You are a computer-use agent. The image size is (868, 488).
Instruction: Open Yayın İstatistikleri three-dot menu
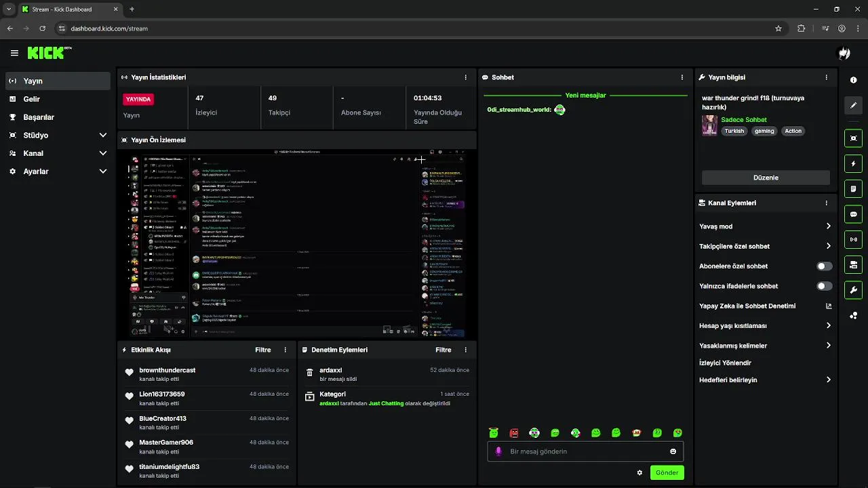465,77
